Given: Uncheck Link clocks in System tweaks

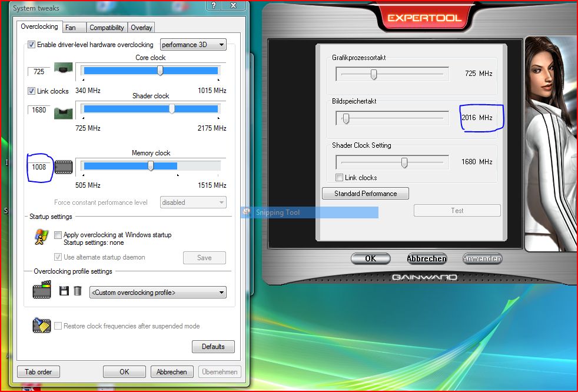Looking at the screenshot, I should 31,91.
